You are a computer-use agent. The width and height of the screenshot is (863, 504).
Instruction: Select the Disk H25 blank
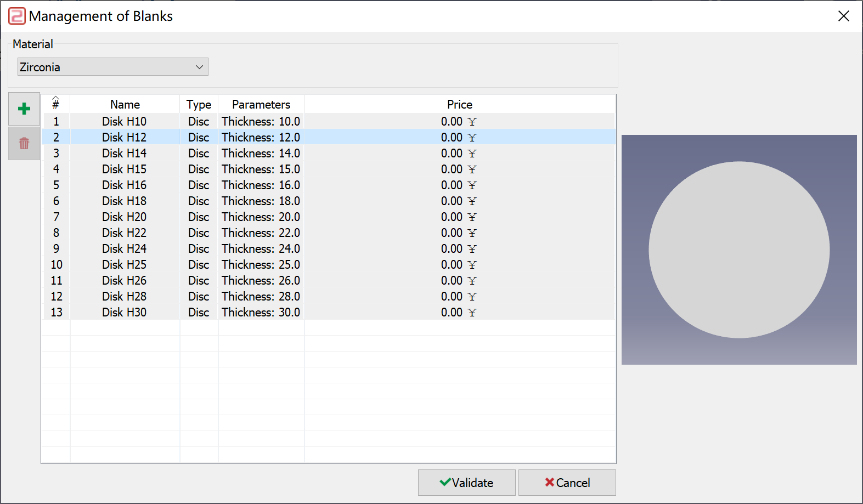coord(329,264)
